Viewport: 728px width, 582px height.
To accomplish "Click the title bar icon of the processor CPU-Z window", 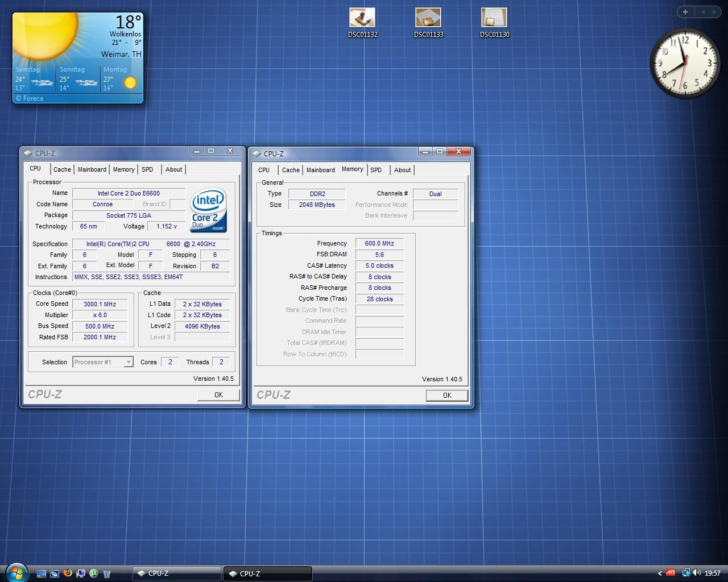I will click(28, 153).
